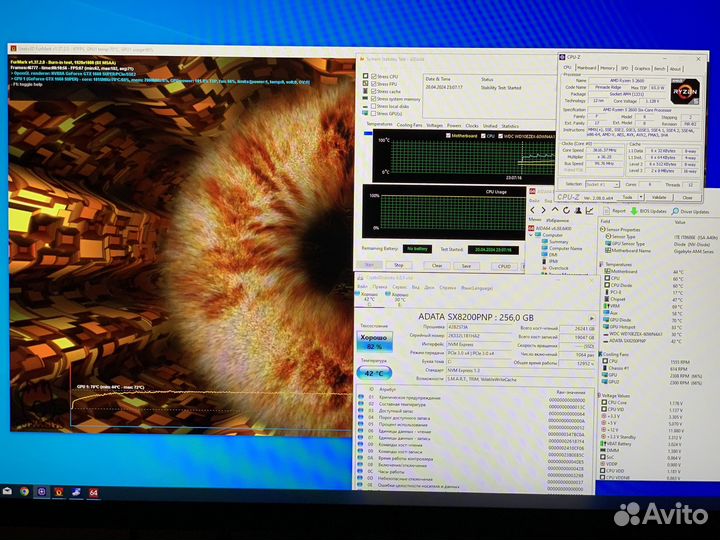Image resolution: width=720 pixels, height=540 pixels.
Task: Click status icon for attribute 01 row
Action: pos(361,397)
